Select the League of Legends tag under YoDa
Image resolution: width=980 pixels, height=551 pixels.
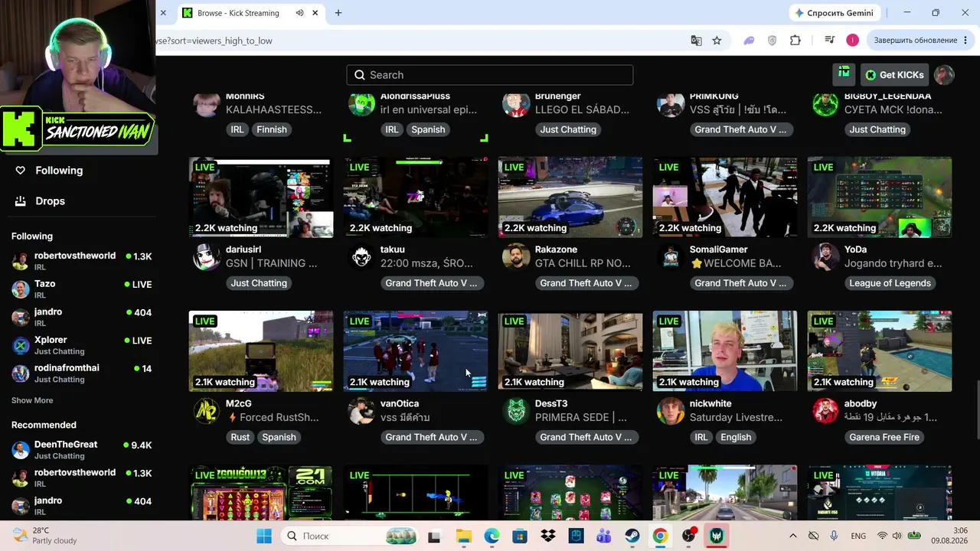pos(890,283)
